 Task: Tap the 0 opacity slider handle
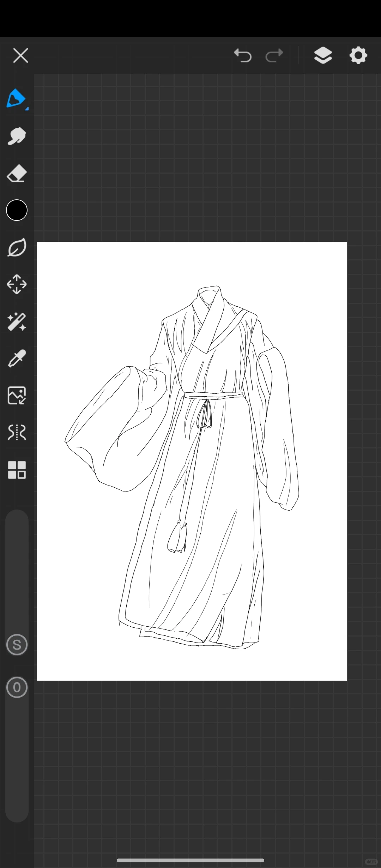(x=17, y=687)
